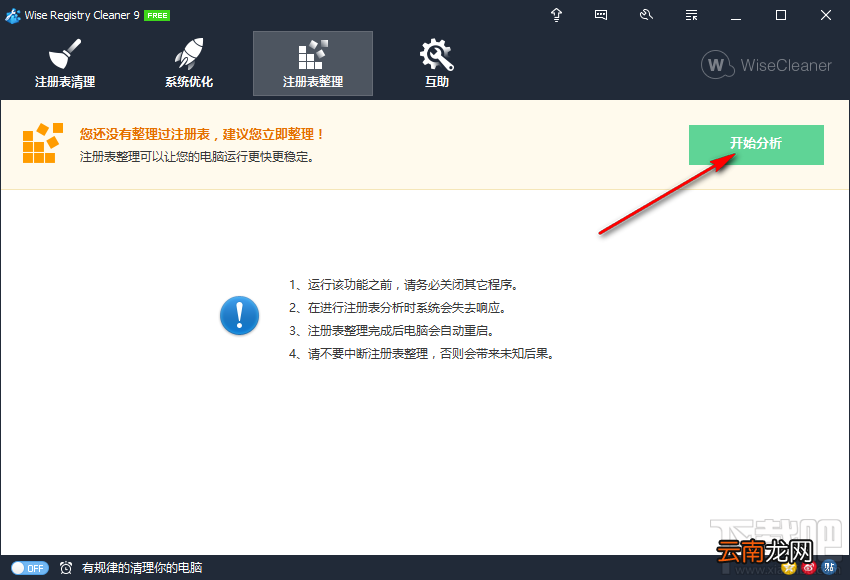The image size is (850, 580).
Task: Click text 注册表整理可以让您的电脑运行更快更稳定
Action: click(197, 157)
